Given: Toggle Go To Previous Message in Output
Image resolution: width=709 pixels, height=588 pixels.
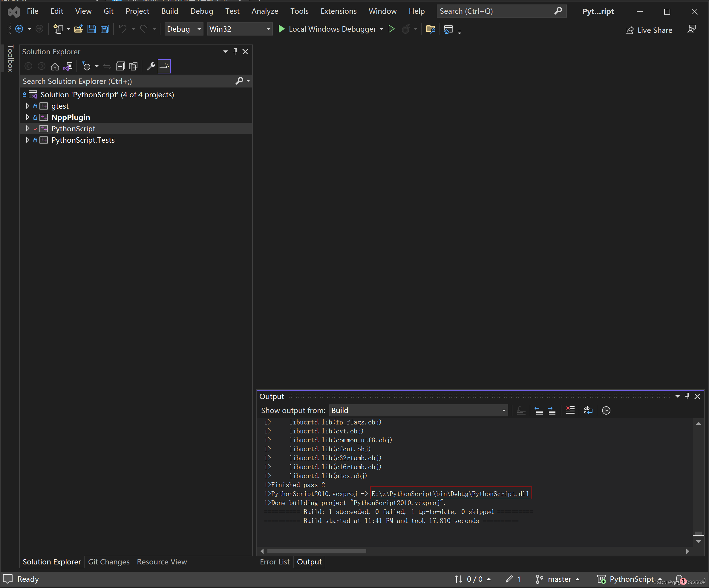Looking at the screenshot, I should click(538, 410).
